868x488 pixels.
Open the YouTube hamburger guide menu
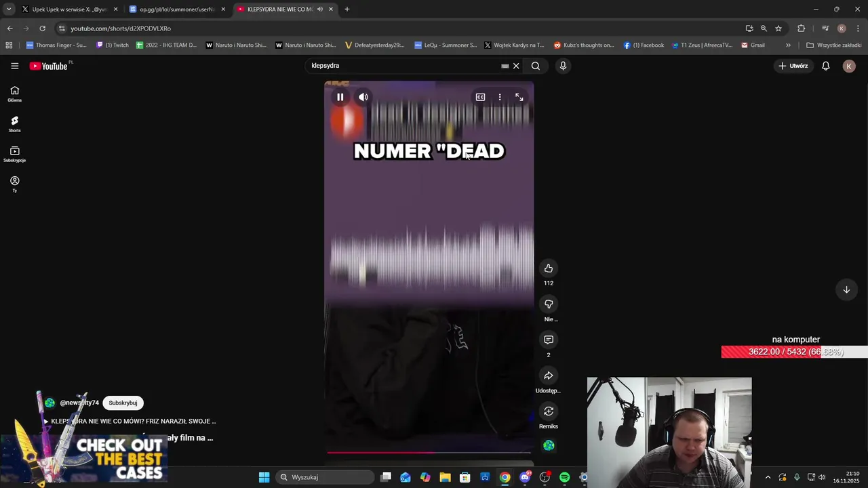[14, 66]
